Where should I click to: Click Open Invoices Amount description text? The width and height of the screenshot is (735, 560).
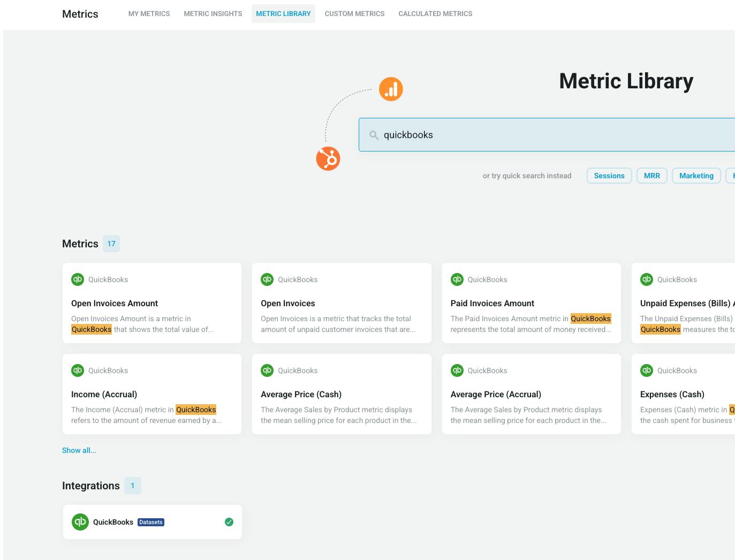pos(142,324)
